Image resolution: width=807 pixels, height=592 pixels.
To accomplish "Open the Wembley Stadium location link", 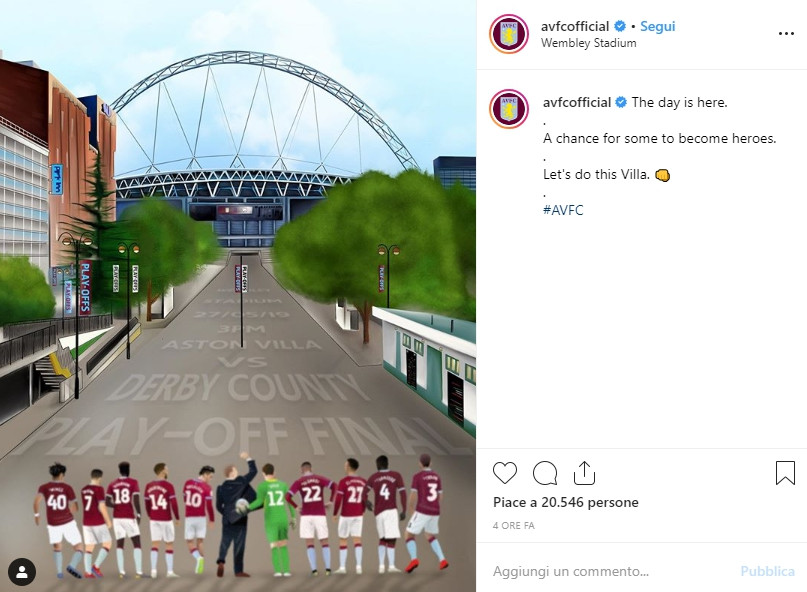I will (588, 43).
